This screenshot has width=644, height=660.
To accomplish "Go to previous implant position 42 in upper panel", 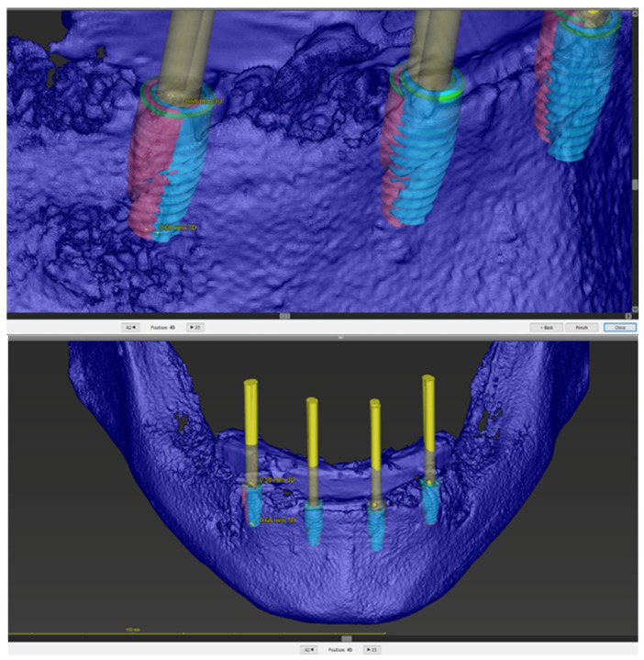I will (130, 328).
